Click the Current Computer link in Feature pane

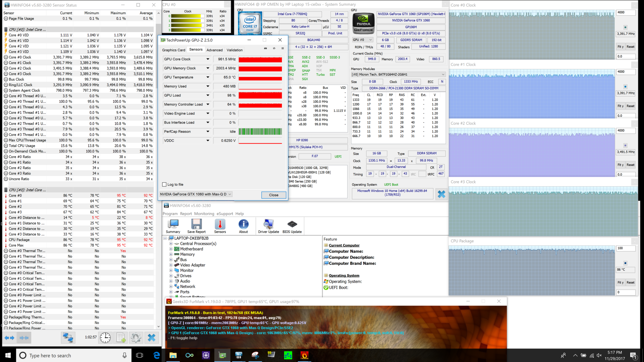(344, 245)
